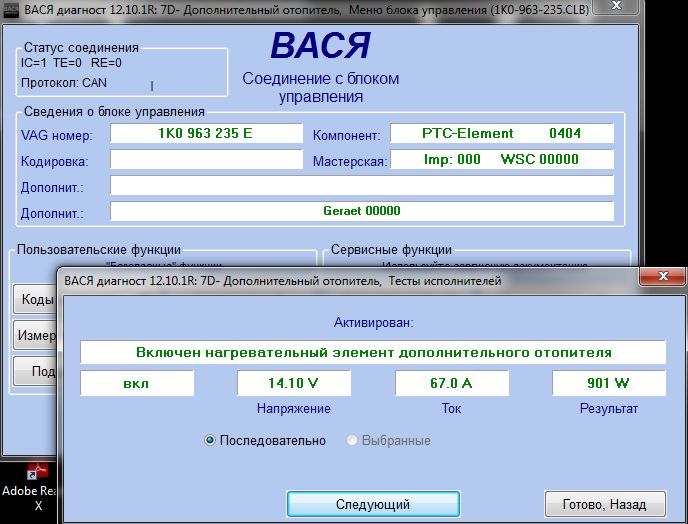Click the Протокол: CAN text
The height and width of the screenshot is (524, 688).
point(64,83)
